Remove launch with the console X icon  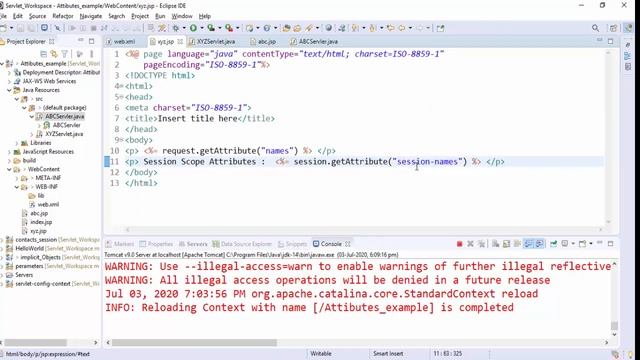pyautogui.click(x=470, y=244)
